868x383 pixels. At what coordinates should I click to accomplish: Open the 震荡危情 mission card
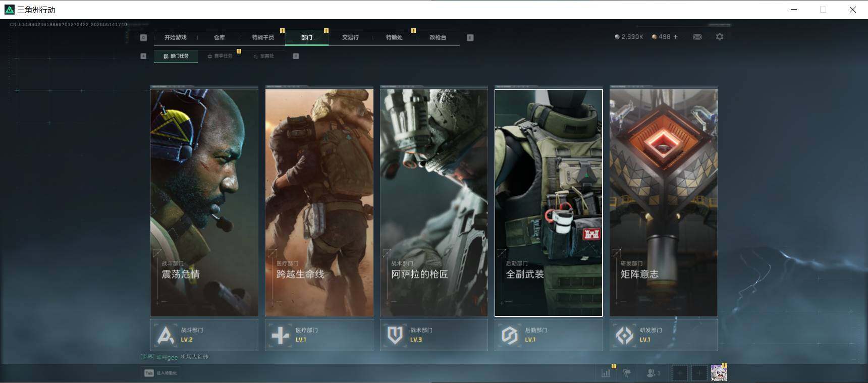click(204, 202)
